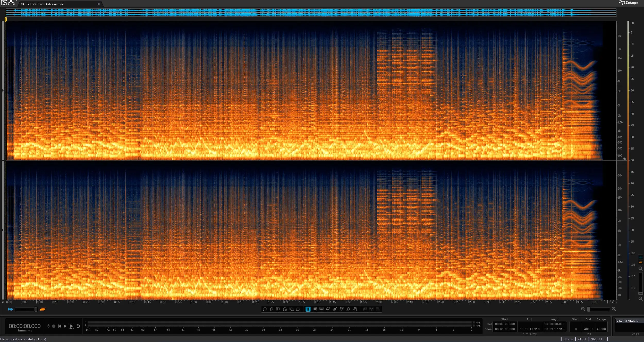Image resolution: width=644 pixels, height=342 pixels.
Task: Click the collapse arrow at ruler's left end
Action: coord(3,302)
